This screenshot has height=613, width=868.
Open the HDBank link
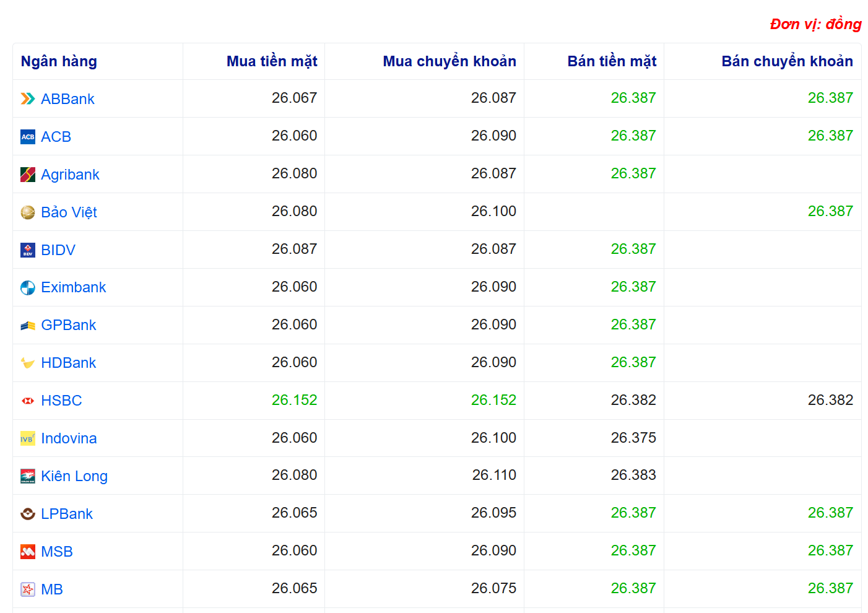68,363
